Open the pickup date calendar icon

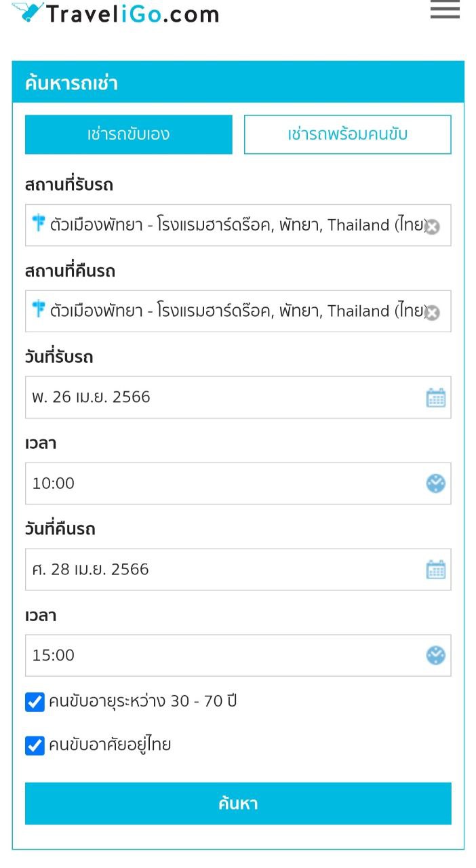pyautogui.click(x=435, y=397)
